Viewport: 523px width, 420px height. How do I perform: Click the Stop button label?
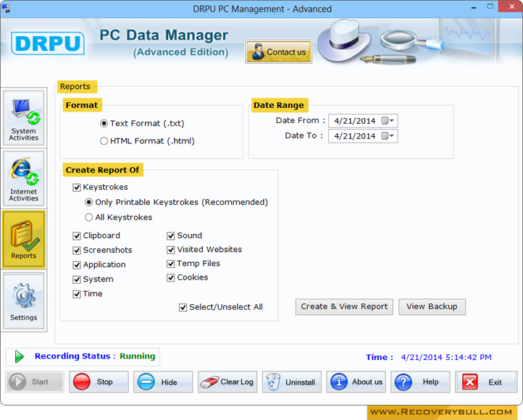(105, 382)
